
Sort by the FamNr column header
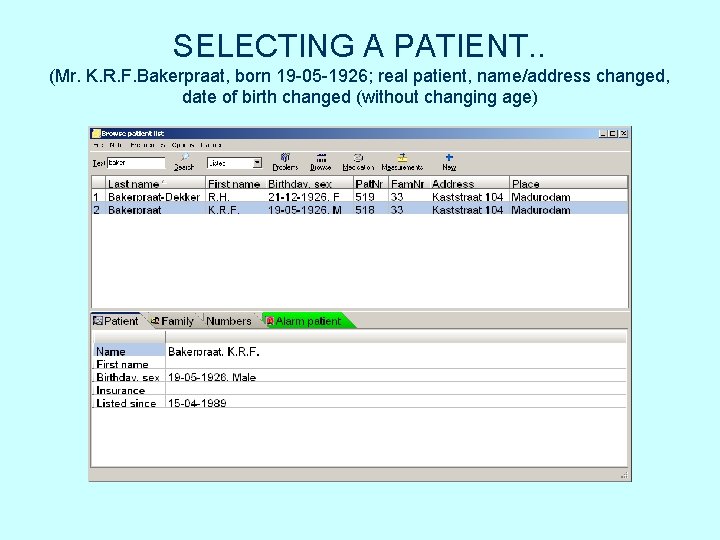coord(409,184)
